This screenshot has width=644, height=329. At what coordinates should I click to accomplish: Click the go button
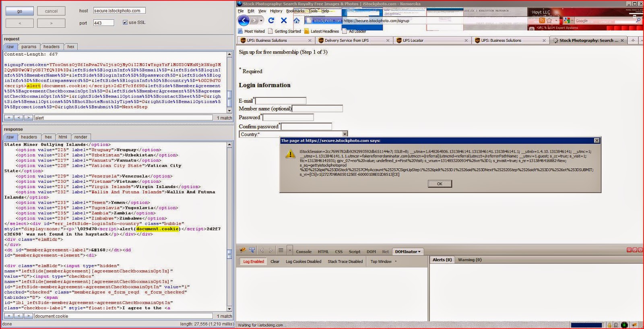(20, 11)
